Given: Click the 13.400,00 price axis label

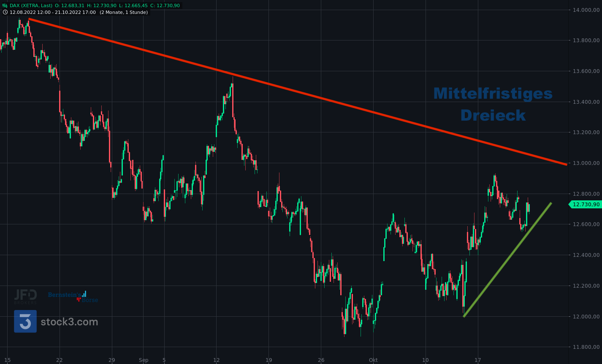Looking at the screenshot, I should tap(587, 102).
